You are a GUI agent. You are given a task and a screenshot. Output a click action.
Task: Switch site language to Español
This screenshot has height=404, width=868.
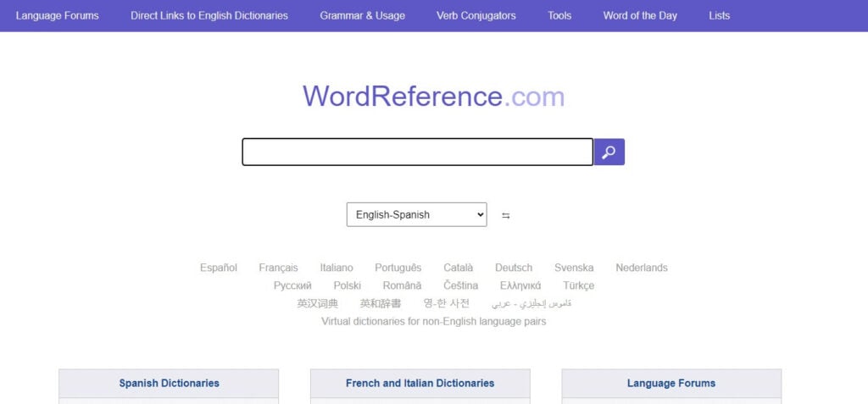pos(219,268)
